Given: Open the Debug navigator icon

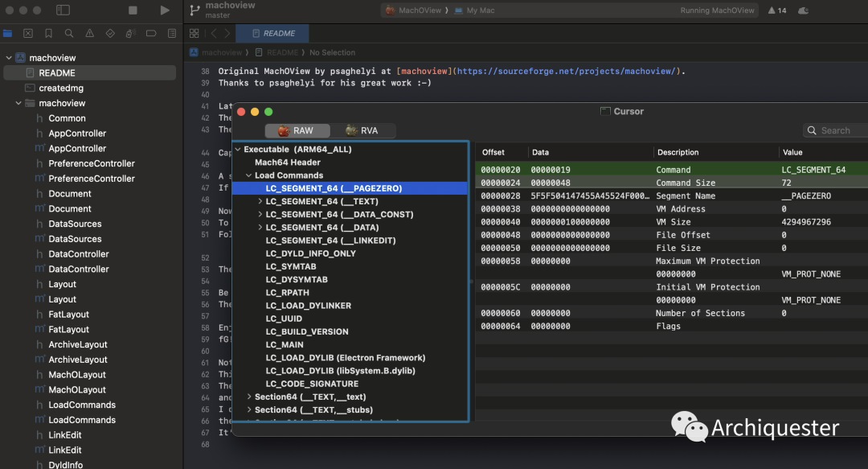Looking at the screenshot, I should pos(131,33).
